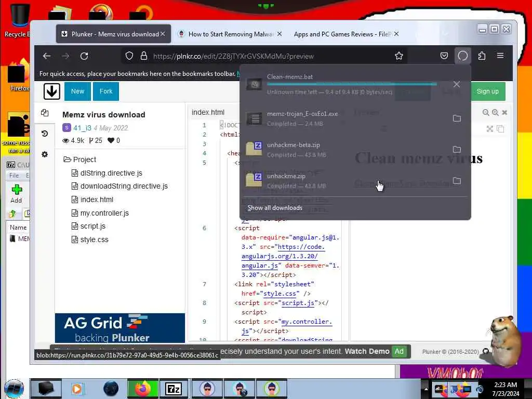Select the index.html editor tab
The width and height of the screenshot is (532, 399).
point(208,112)
